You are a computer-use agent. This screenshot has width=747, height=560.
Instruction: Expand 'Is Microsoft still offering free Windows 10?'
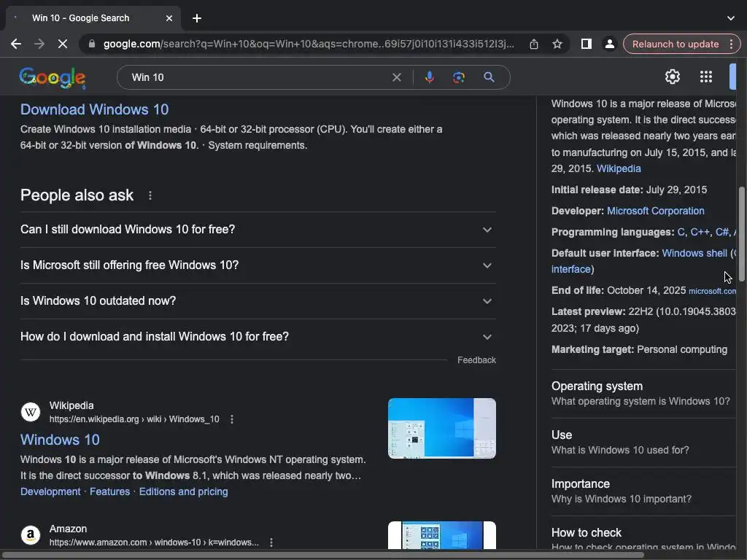tap(258, 265)
